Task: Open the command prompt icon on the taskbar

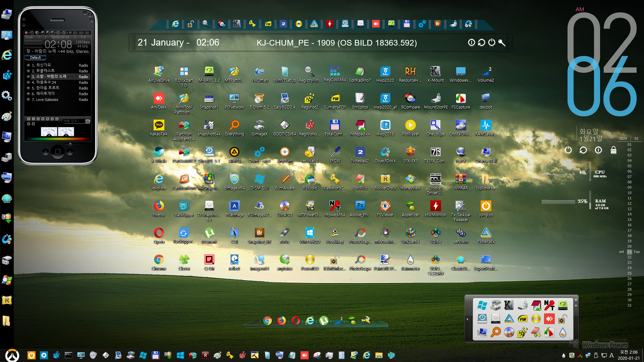Action: tap(68, 355)
